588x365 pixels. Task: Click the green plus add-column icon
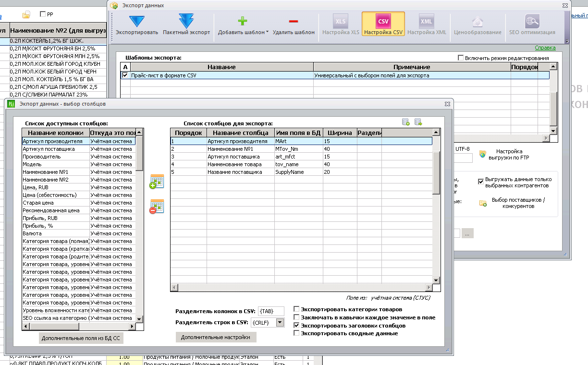(157, 182)
